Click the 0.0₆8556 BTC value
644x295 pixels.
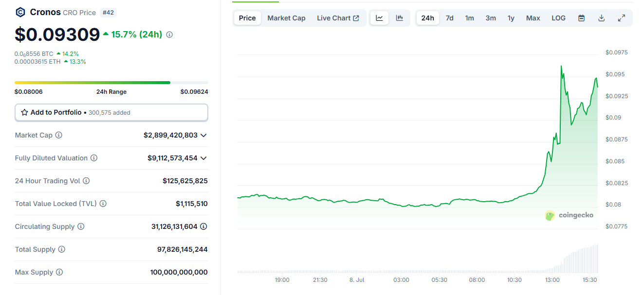point(34,54)
